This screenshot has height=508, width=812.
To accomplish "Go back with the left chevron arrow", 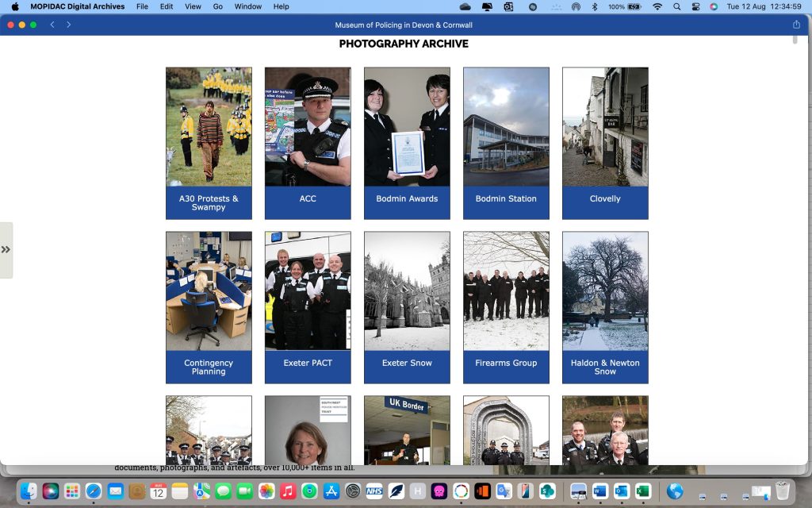I will click(x=52, y=25).
